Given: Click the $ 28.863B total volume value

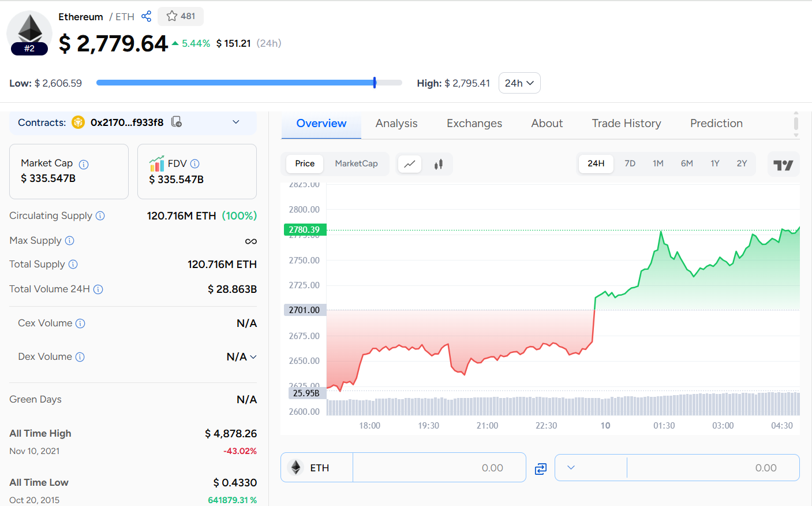Looking at the screenshot, I should [233, 289].
